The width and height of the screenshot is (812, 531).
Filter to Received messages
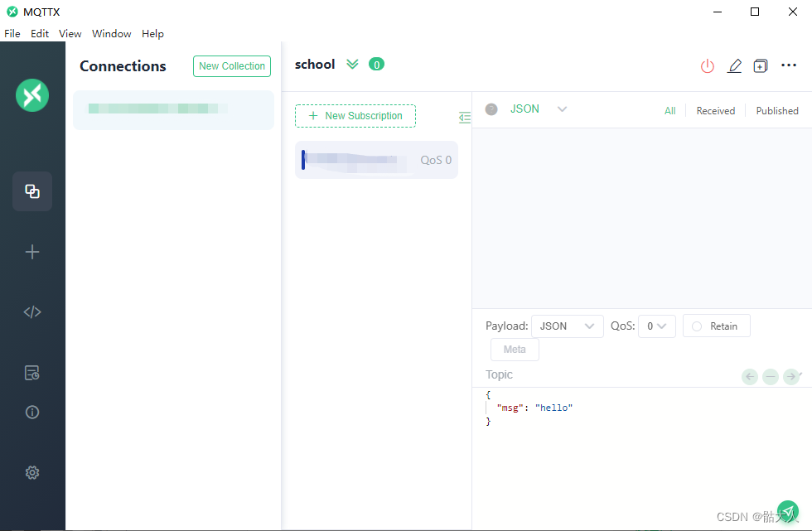716,111
